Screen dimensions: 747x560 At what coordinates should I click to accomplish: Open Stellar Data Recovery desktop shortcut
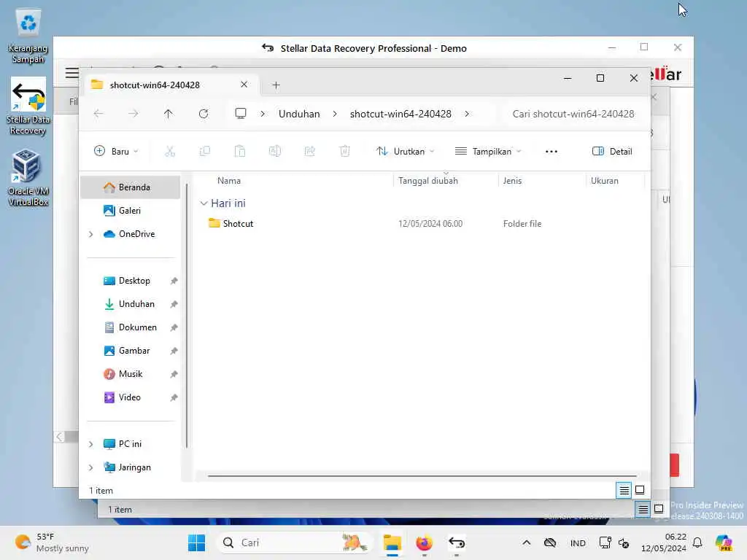point(28,107)
